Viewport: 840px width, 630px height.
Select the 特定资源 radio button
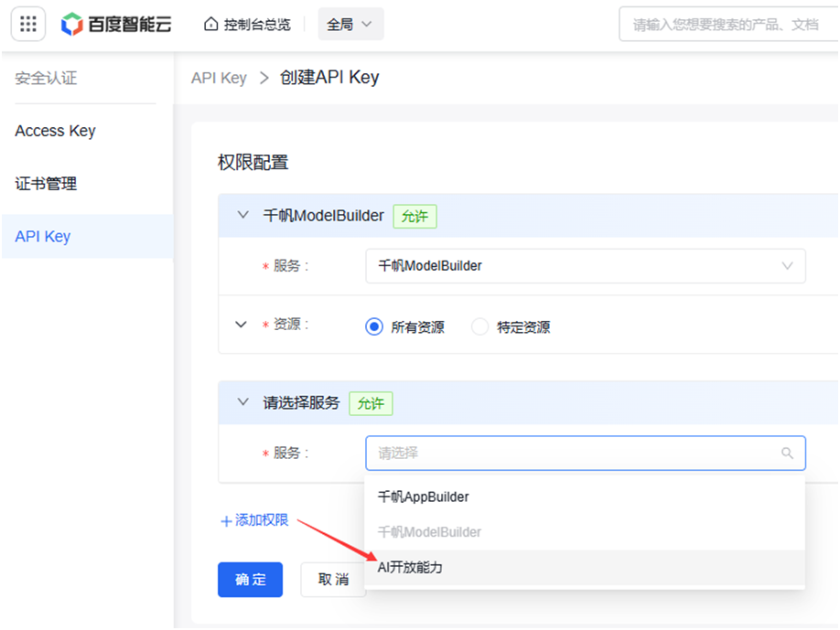479,326
